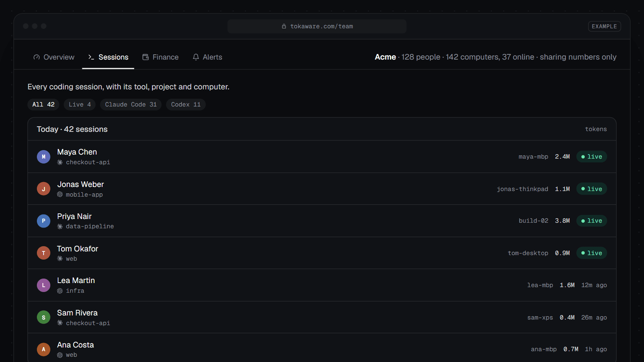This screenshot has height=362, width=644.
Task: Click the 12m ago timestamp
Action: 594,285
